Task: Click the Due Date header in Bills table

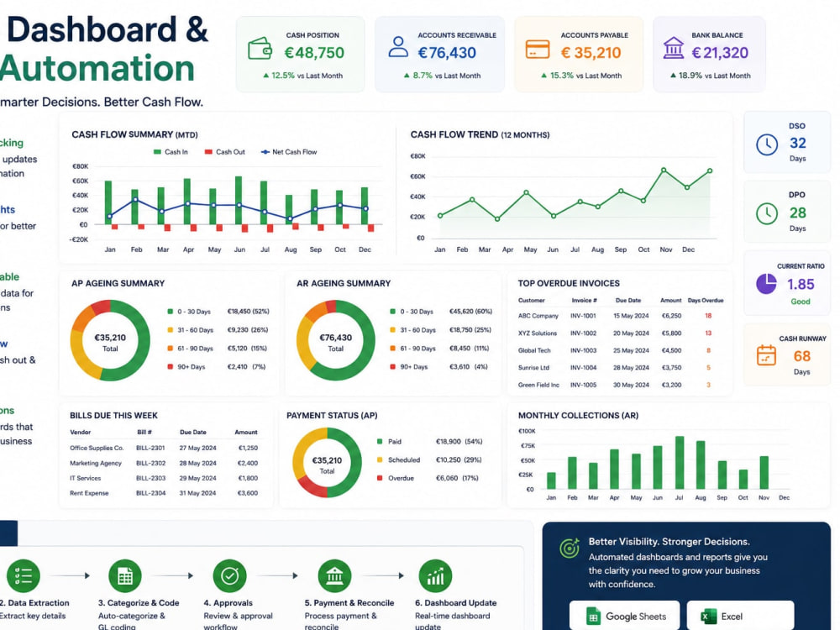Action: coord(193,432)
